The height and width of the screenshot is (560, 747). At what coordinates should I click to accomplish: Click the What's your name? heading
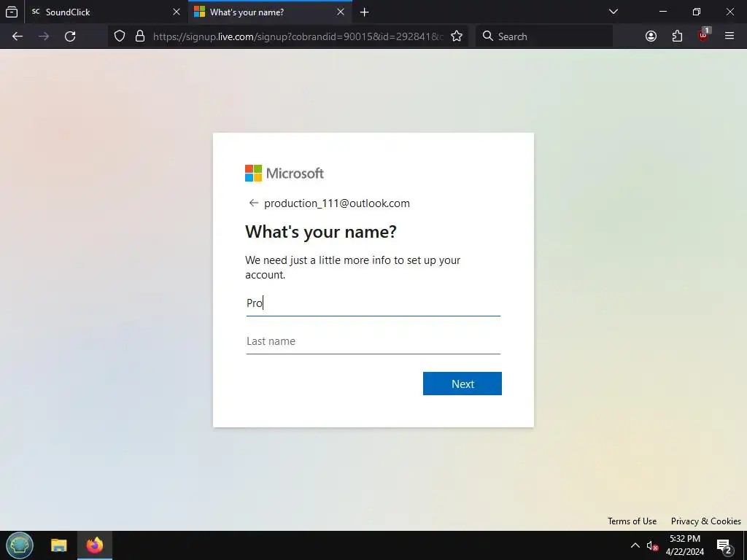pos(321,232)
